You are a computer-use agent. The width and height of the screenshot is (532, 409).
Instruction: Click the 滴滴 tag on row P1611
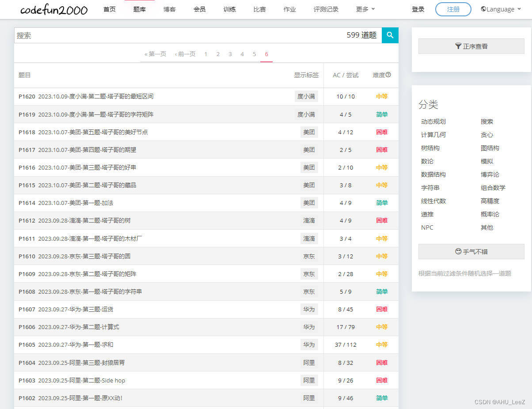pos(309,239)
